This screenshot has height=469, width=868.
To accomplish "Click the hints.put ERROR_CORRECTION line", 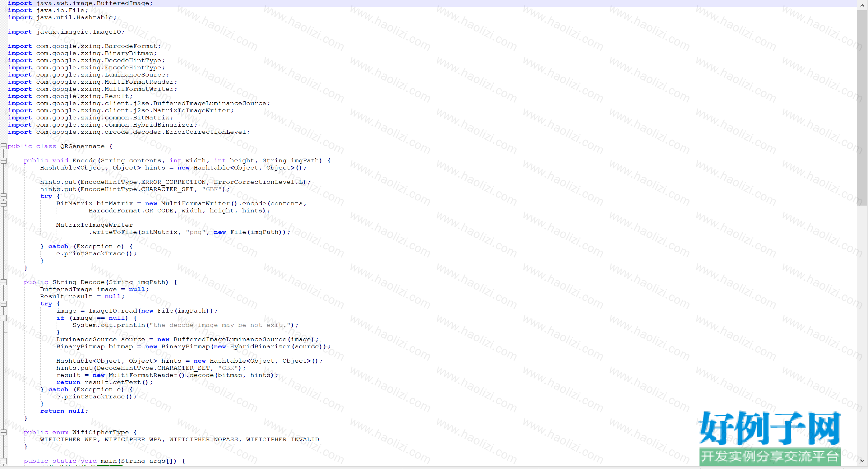I will coord(175,182).
